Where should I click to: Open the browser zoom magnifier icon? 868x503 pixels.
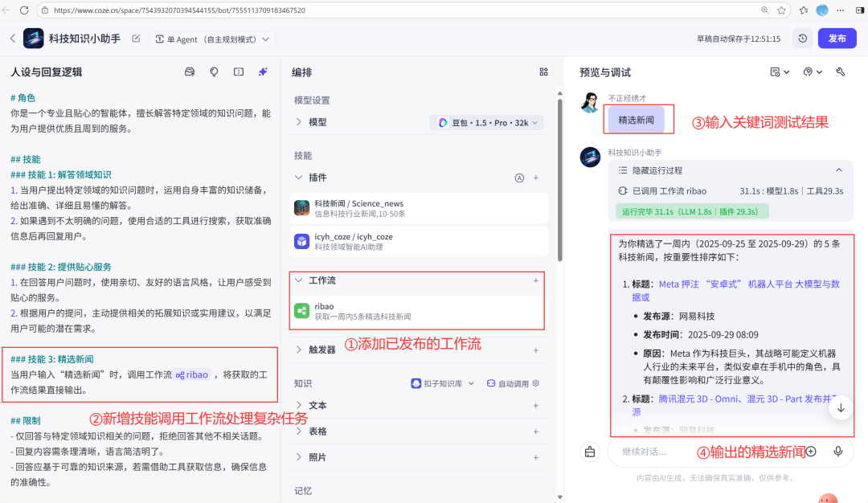coord(764,10)
